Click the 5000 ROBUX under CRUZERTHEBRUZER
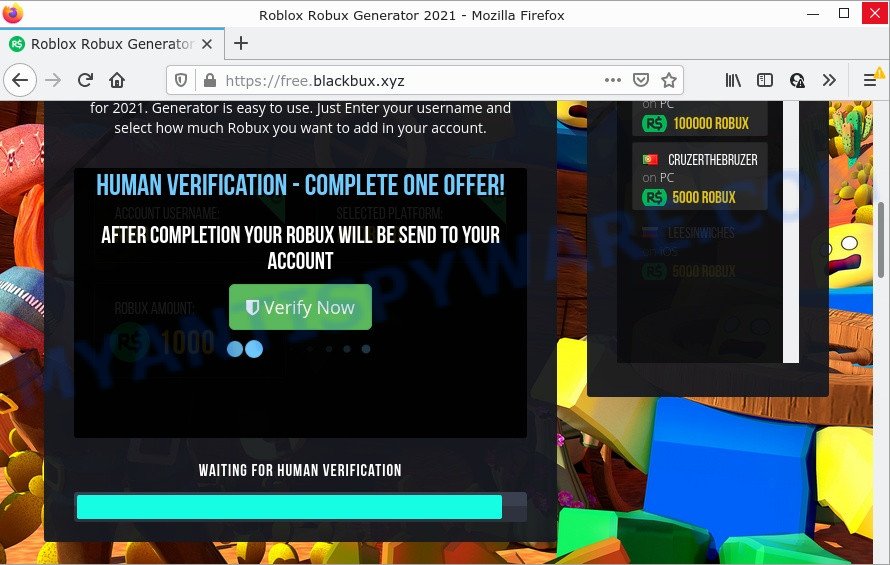The image size is (890, 565). 704,198
